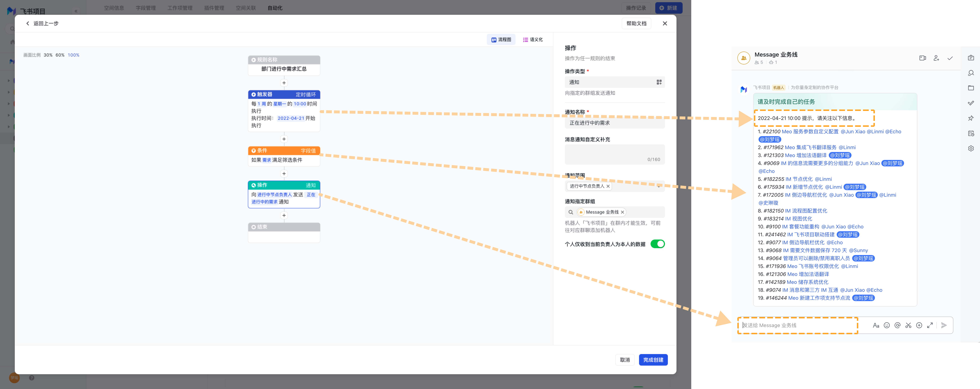Screen dimensions: 980x389
Task: Open 操作记录 behind the dialog
Action: [636, 8]
